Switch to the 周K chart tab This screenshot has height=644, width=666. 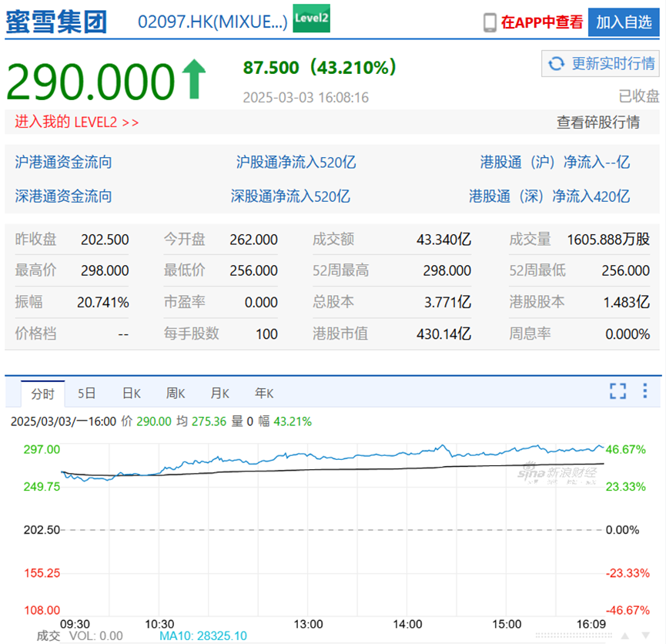176,393
